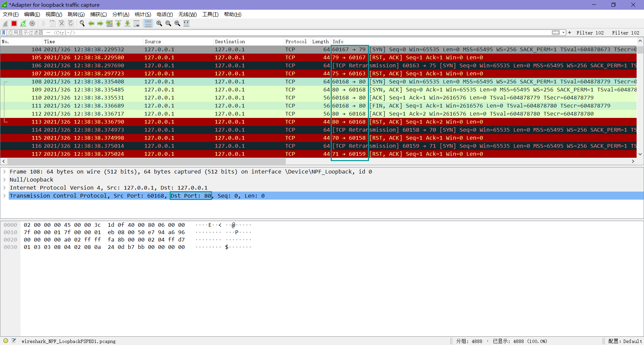
Task: Click in the display filter input field
Action: (278, 32)
